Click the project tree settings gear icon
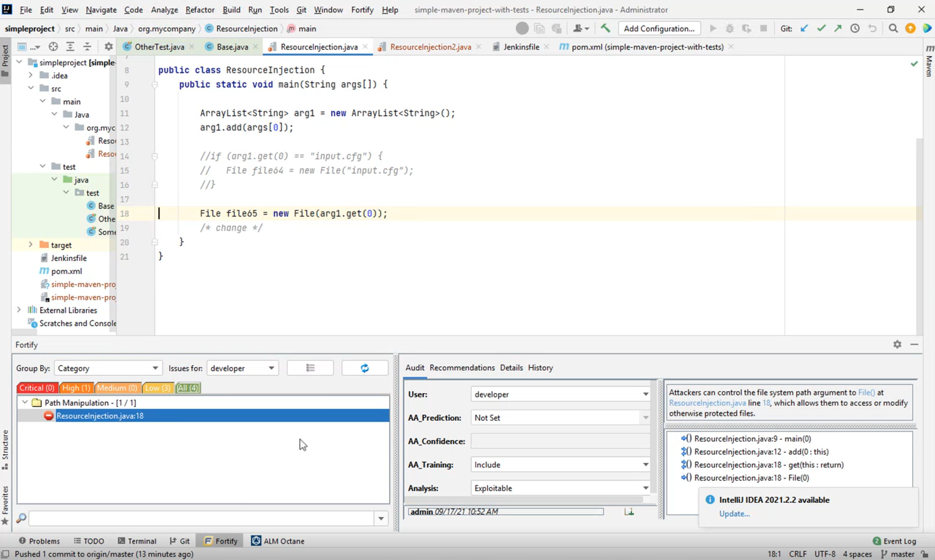 (108, 46)
